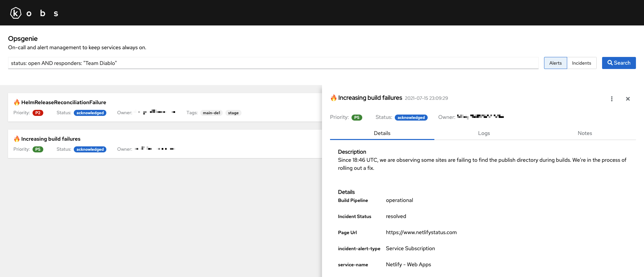Click the Incident Status value resolved
The height and width of the screenshot is (277, 644).
396,216
